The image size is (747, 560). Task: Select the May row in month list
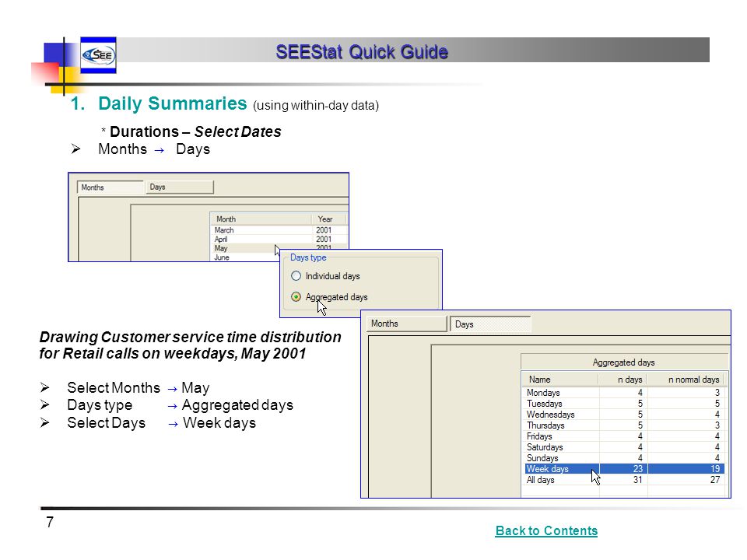(x=279, y=248)
